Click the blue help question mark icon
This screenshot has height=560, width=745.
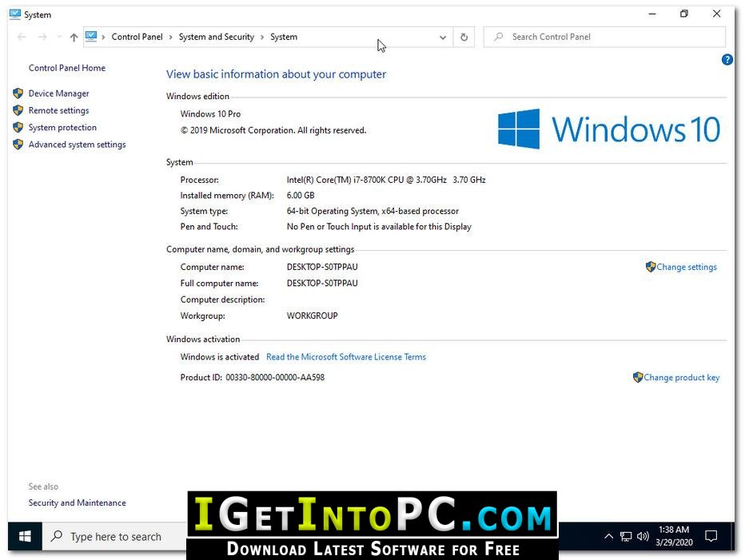pos(727,60)
